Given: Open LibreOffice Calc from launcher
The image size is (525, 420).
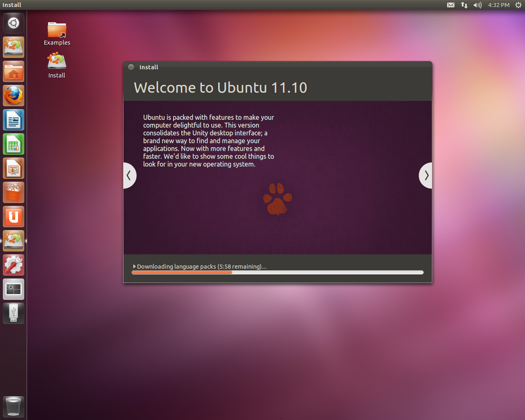Looking at the screenshot, I should tap(14, 144).
